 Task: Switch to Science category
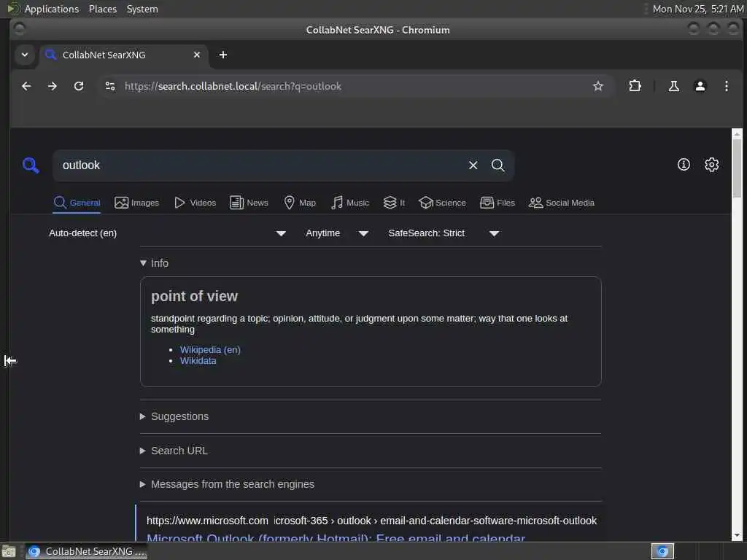(442, 203)
